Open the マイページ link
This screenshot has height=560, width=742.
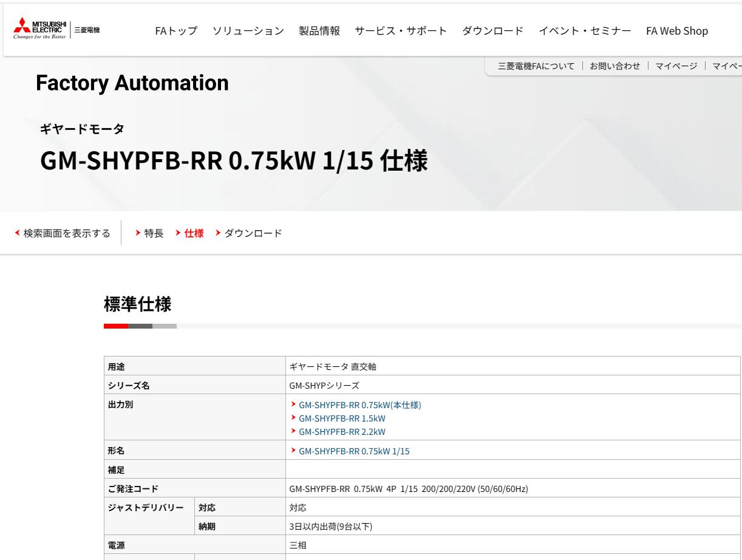(677, 66)
